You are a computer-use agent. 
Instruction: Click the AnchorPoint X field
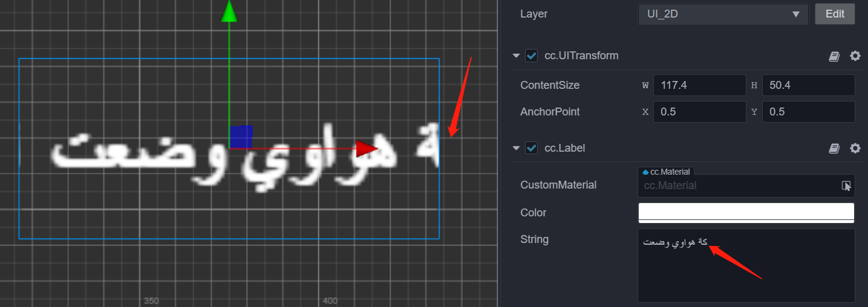click(699, 112)
